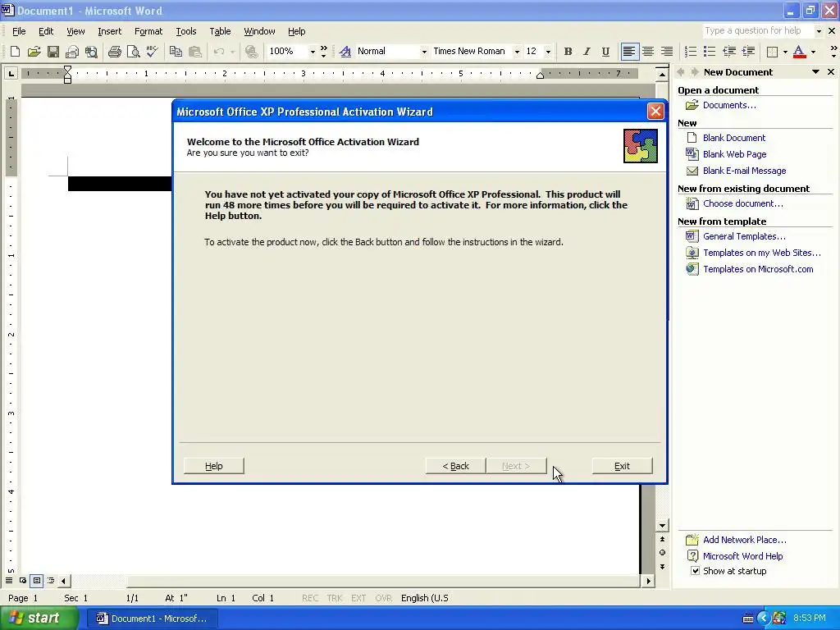
Task: Click the Paste toolbar icon
Action: pos(195,52)
